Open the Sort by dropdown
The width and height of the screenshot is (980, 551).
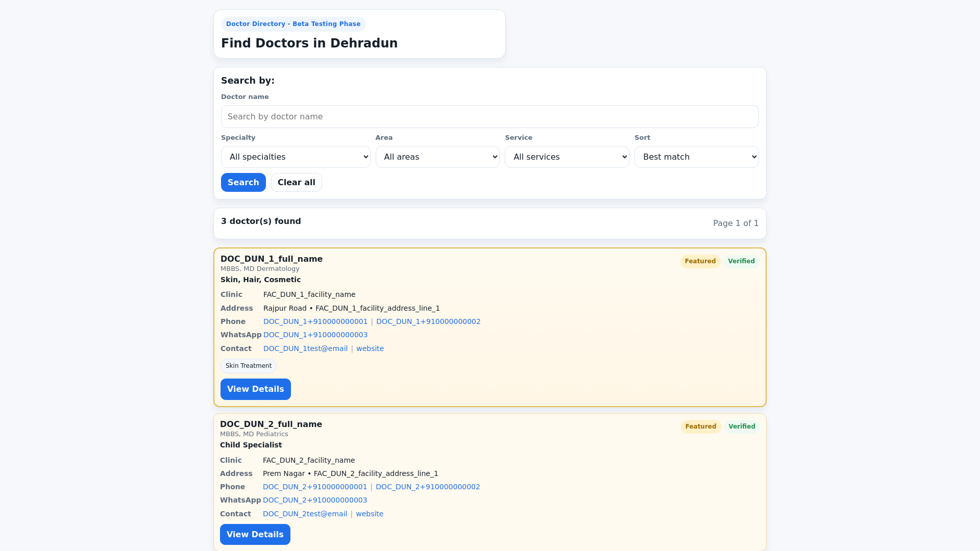(696, 157)
